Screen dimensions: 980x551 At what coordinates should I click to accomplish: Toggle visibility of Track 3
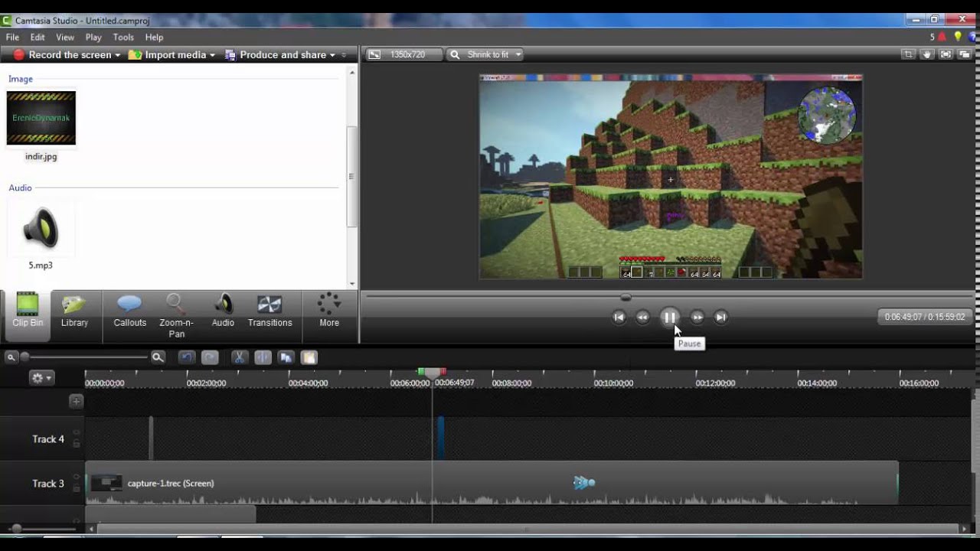click(x=76, y=478)
